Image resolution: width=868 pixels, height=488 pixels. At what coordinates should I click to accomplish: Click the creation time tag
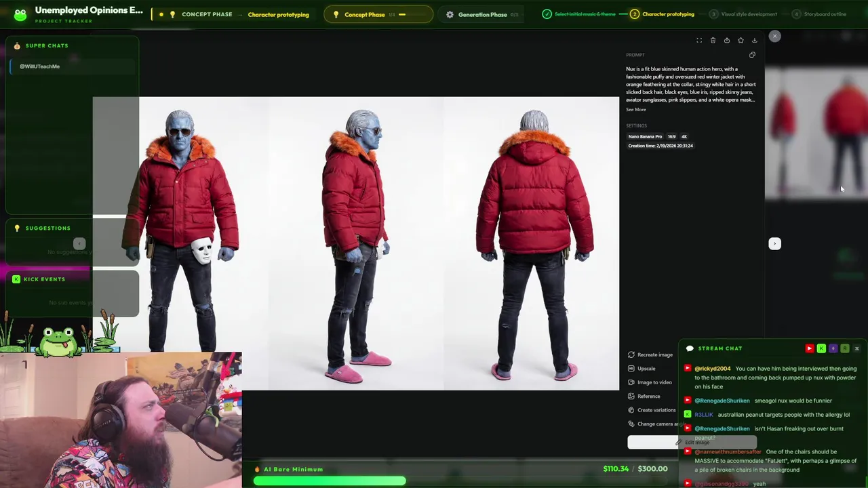[660, 146]
